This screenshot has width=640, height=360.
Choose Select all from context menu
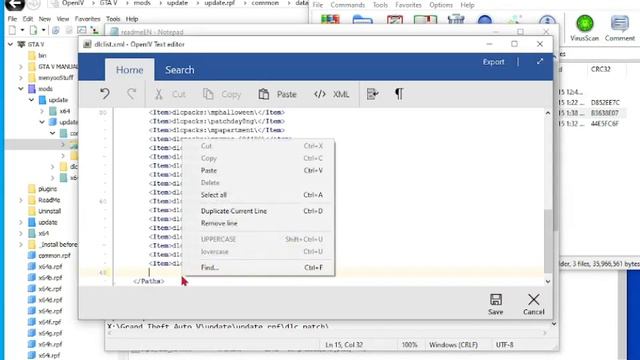[259, 195]
